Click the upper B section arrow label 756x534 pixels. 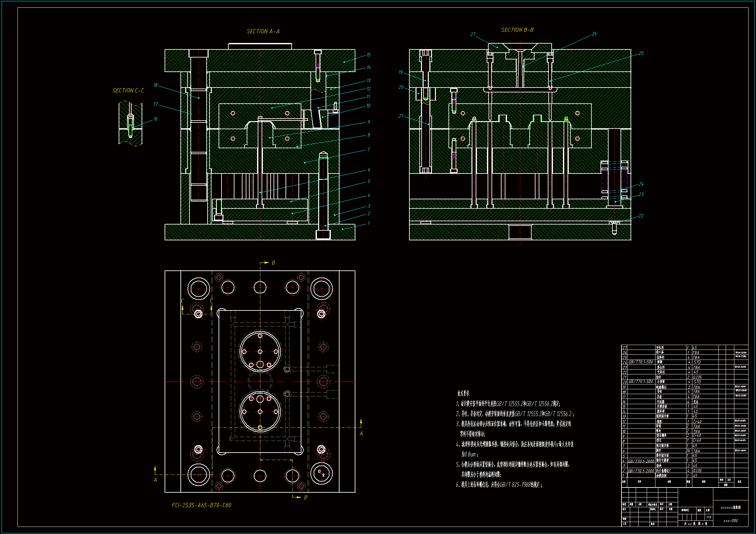(273, 263)
